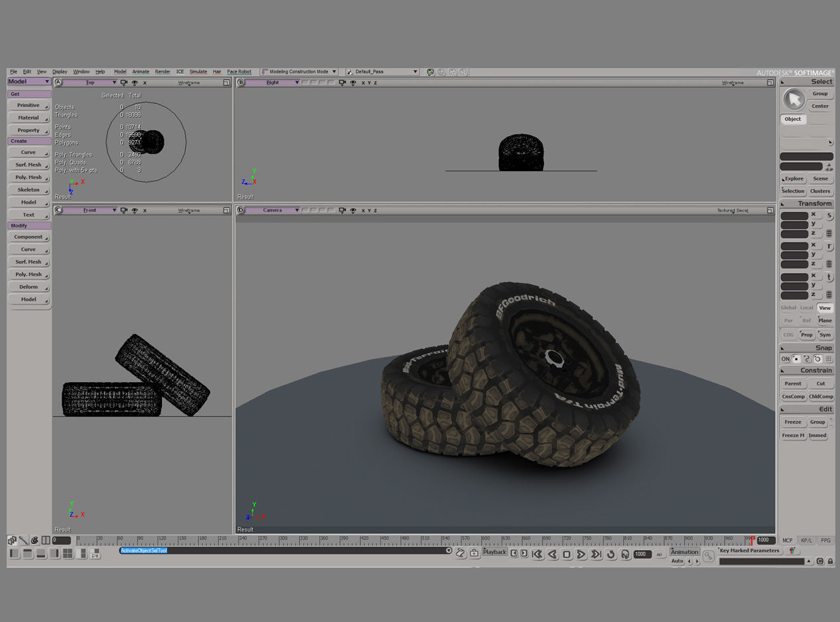This screenshot has height=622, width=840.
Task: Toggle View transform mode
Action: click(825, 307)
